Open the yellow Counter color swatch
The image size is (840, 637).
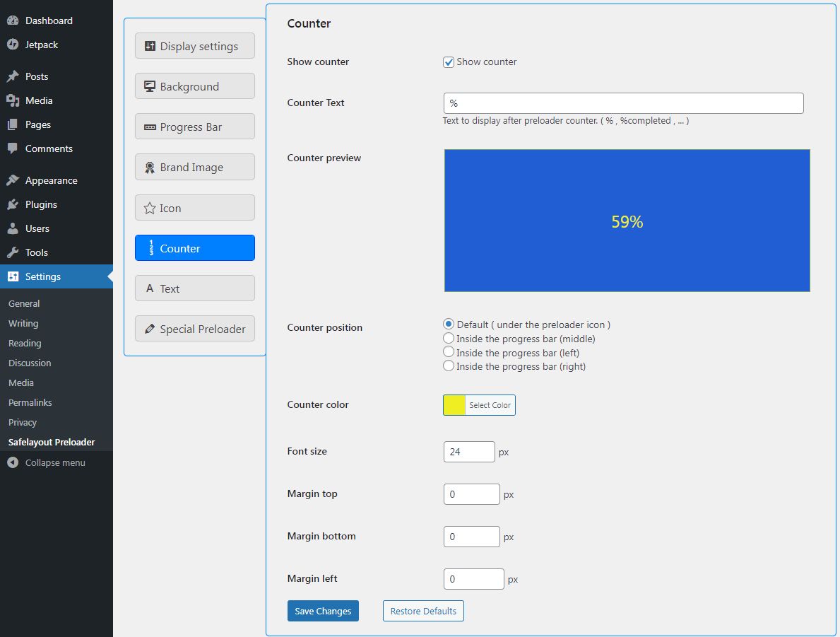tap(454, 405)
